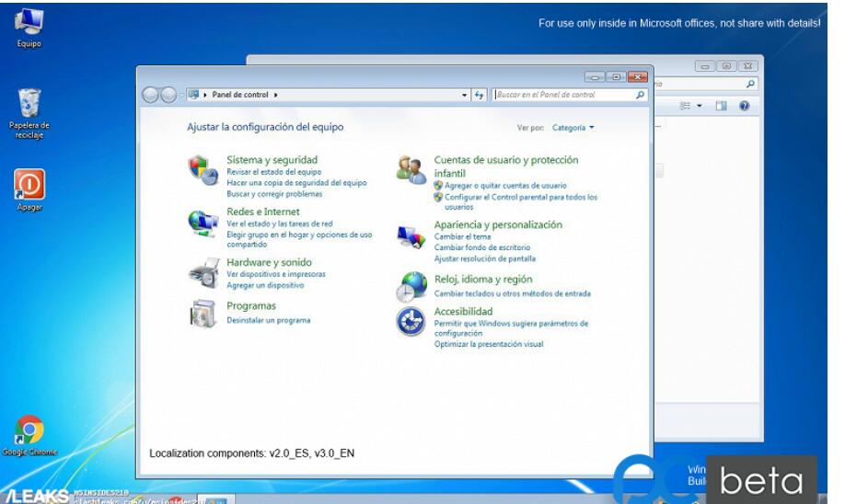Click the help icon in the background window

click(x=745, y=106)
